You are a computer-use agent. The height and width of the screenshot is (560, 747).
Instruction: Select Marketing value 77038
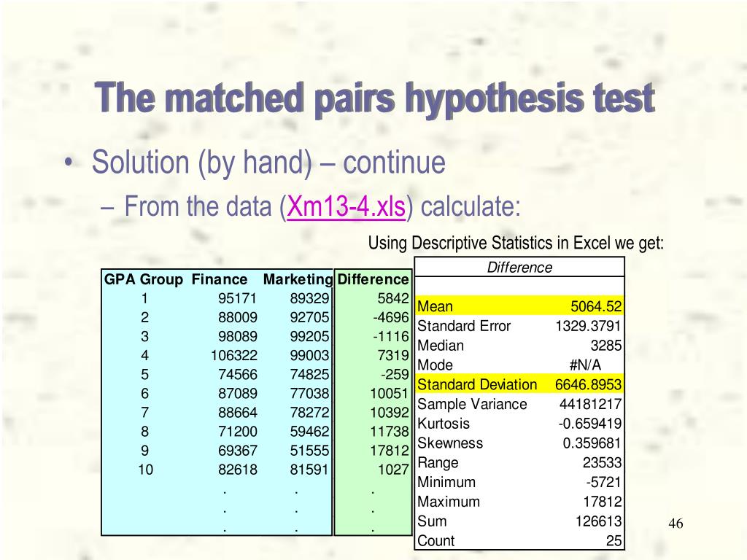tap(309, 394)
